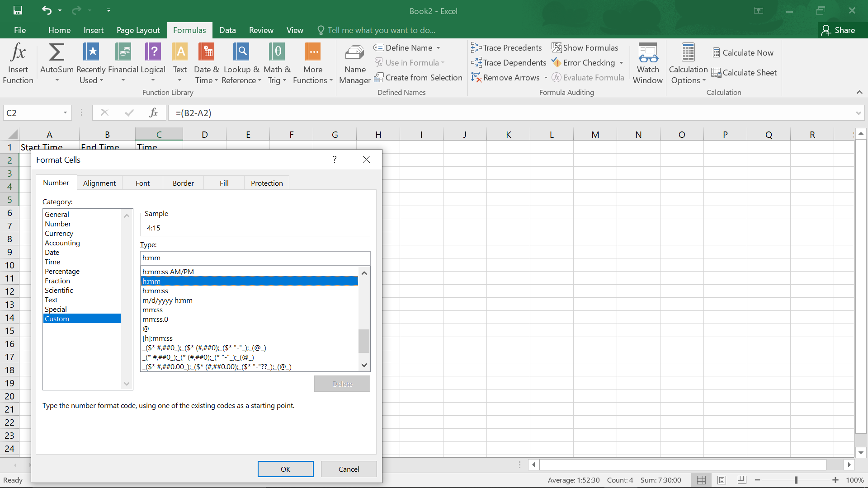Open Format Cells help question mark
Viewport: 868px width, 488px height.
[335, 160]
